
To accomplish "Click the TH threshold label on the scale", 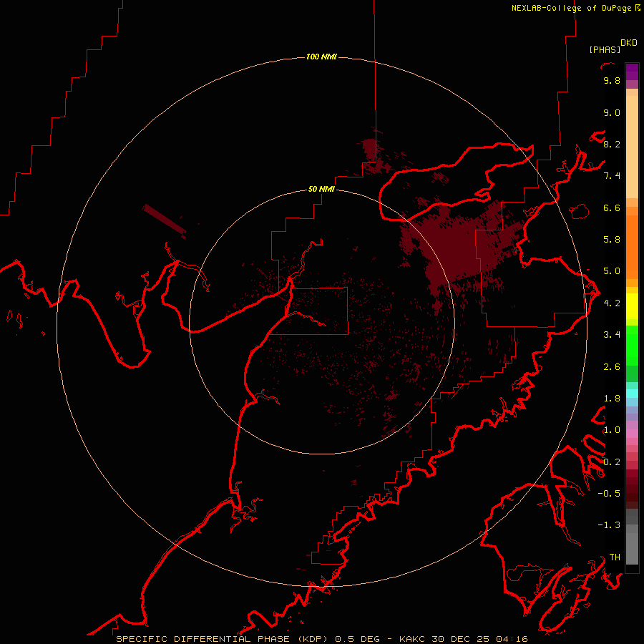I will (615, 557).
